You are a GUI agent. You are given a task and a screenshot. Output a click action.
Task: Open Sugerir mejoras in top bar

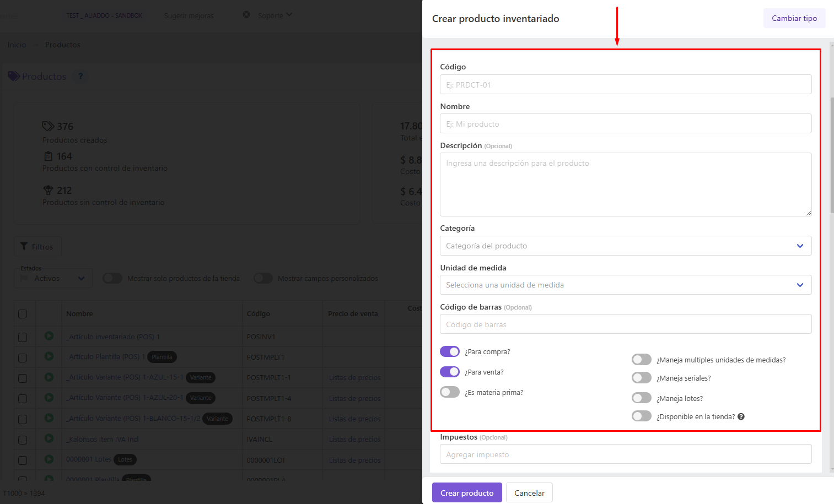point(189,15)
